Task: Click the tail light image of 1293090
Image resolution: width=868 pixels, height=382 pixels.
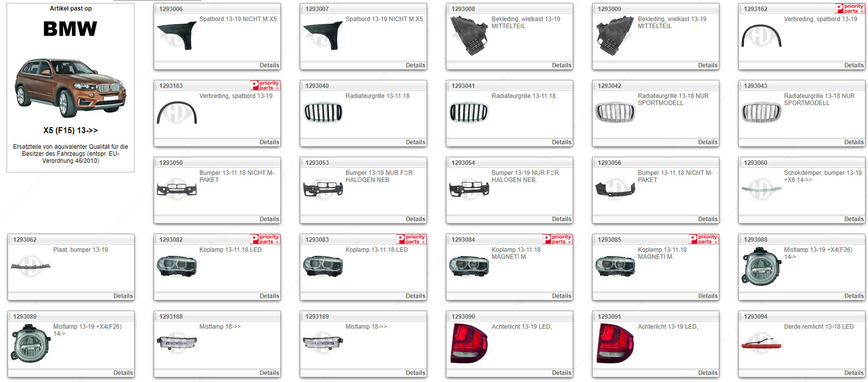Action: 470,343
